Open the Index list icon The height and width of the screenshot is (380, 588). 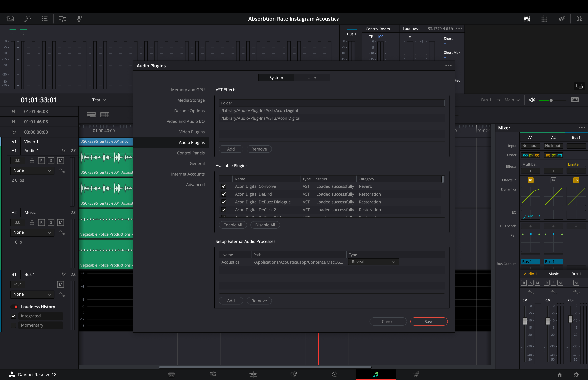[x=45, y=19]
